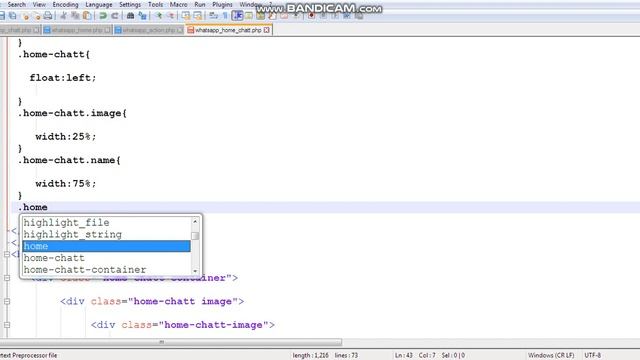Toggle Synchronize Vertical Scrolling icon

186,16
